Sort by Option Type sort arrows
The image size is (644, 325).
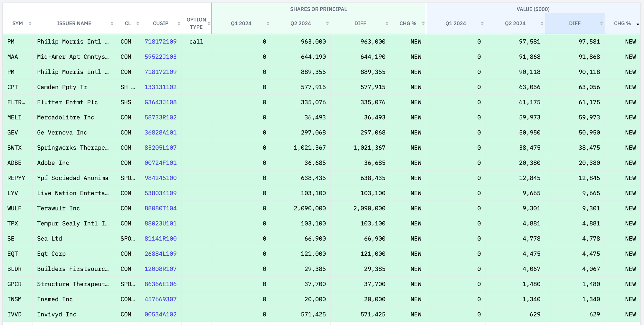[209, 24]
